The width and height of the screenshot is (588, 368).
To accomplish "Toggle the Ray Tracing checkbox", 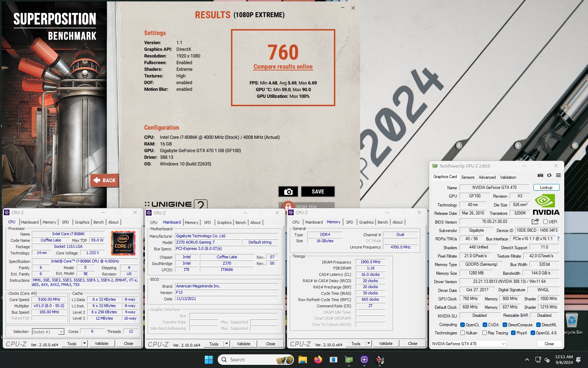I will pyautogui.click(x=484, y=333).
